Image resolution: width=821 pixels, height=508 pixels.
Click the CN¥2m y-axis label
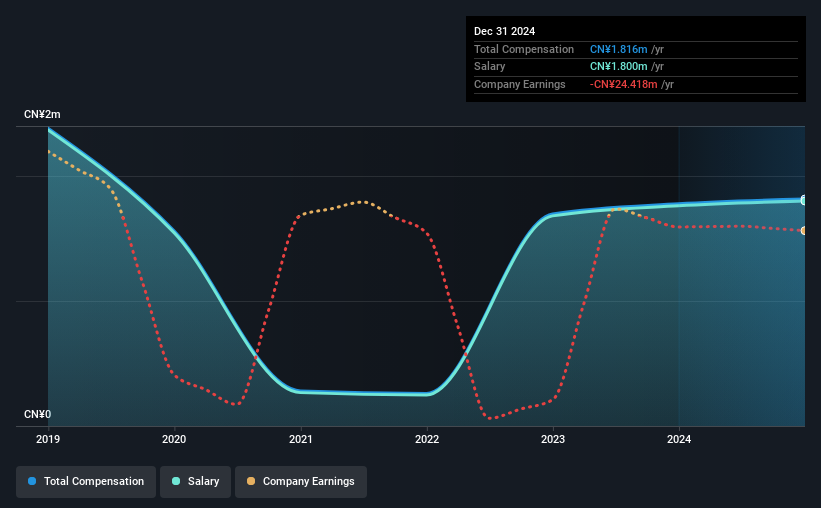click(x=42, y=115)
